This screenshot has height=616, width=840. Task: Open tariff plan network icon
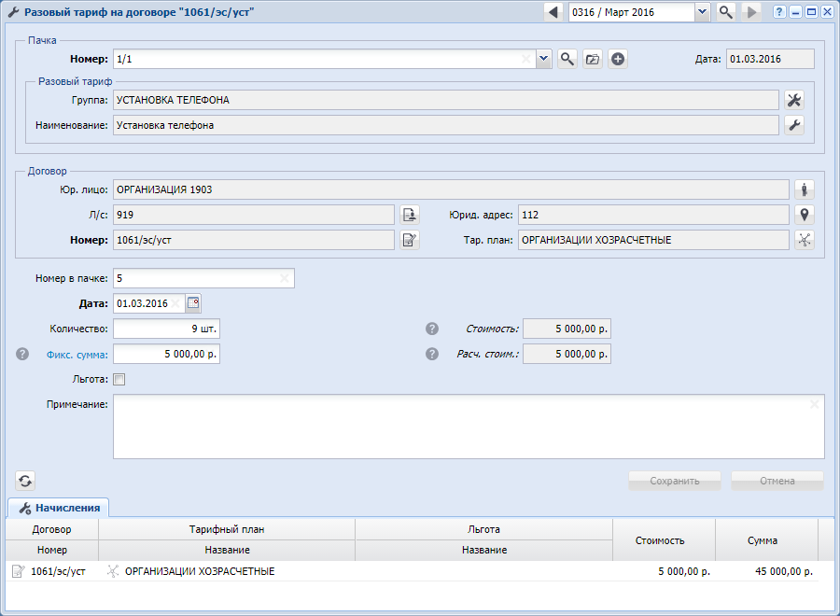(805, 240)
